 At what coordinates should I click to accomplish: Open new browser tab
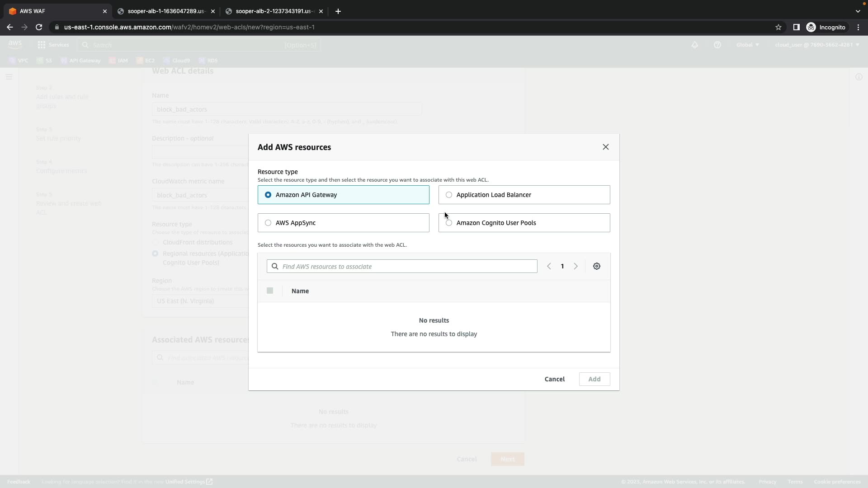point(338,11)
